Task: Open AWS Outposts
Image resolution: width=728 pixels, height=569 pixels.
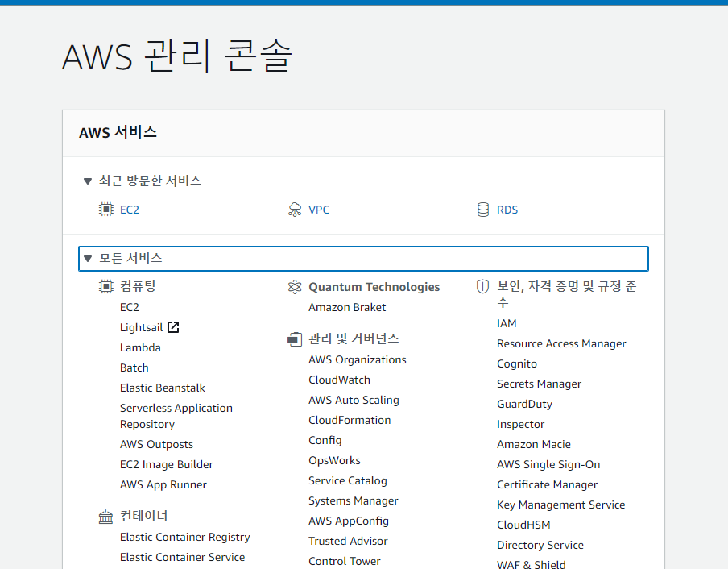Action: click(156, 445)
